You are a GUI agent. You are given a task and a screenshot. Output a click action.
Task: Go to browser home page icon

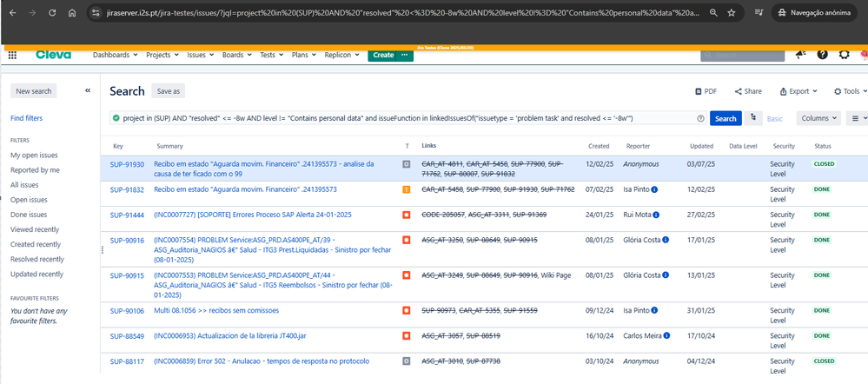coord(72,12)
